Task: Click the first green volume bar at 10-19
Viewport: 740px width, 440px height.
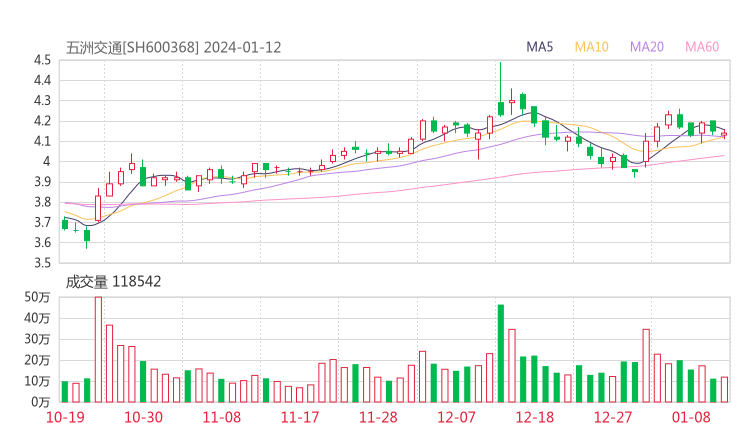Action: 65,392
